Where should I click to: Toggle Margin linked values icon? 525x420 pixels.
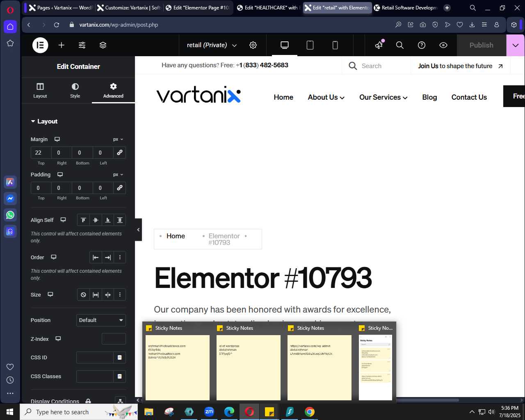120,153
